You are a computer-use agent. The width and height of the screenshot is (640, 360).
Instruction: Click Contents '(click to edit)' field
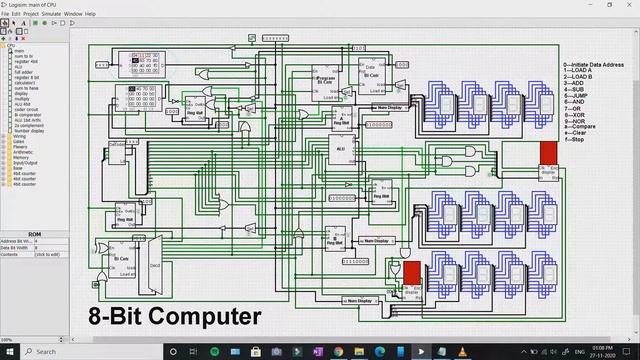[51, 254]
